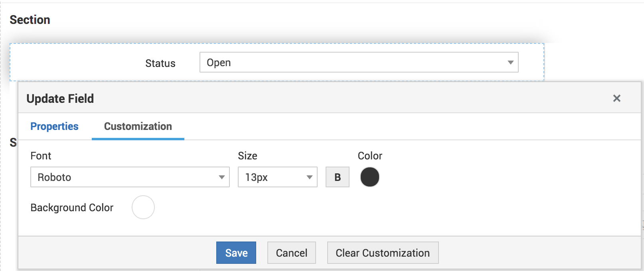This screenshot has height=271, width=644.
Task: Click the Section heading text
Action: (30, 20)
